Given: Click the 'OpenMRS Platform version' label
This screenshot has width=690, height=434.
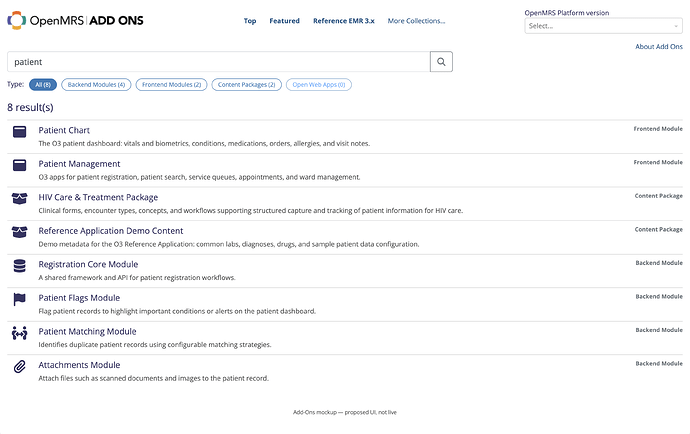Looking at the screenshot, I should 567,13.
